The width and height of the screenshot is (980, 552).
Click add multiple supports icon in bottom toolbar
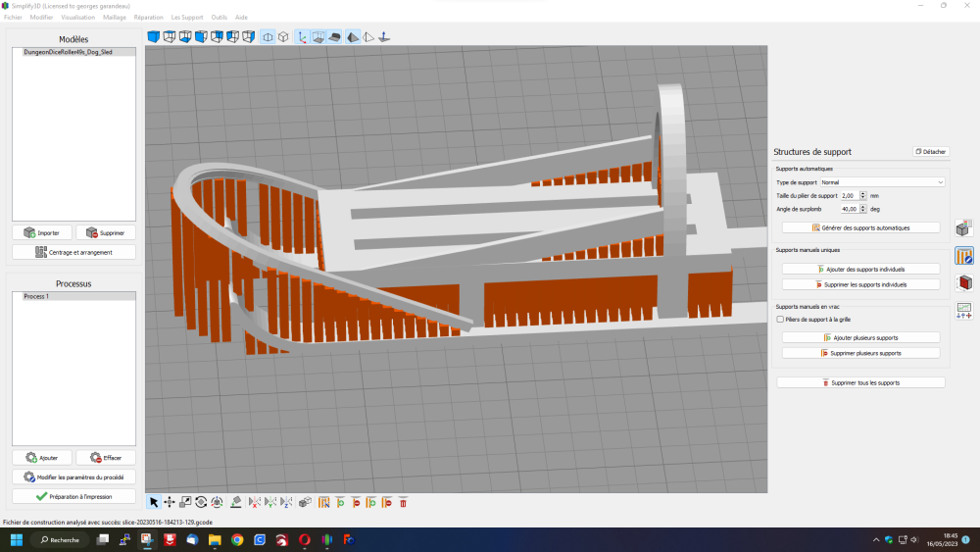(x=371, y=502)
